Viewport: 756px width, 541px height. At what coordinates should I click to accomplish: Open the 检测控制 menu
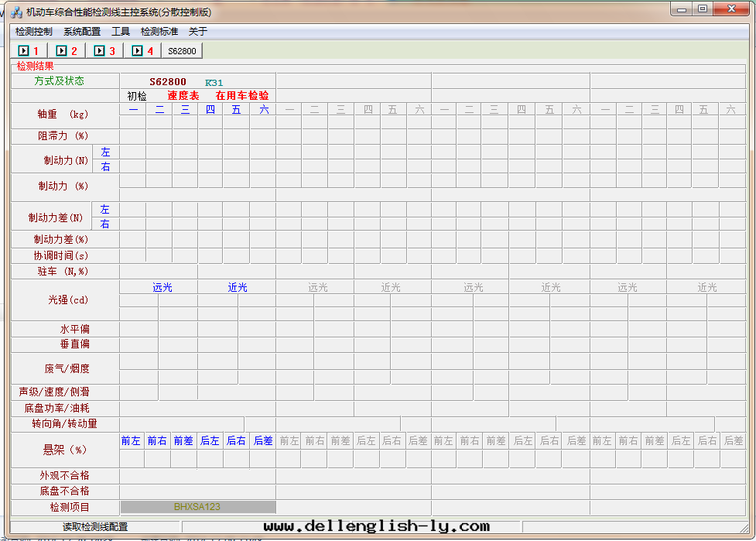coord(34,32)
